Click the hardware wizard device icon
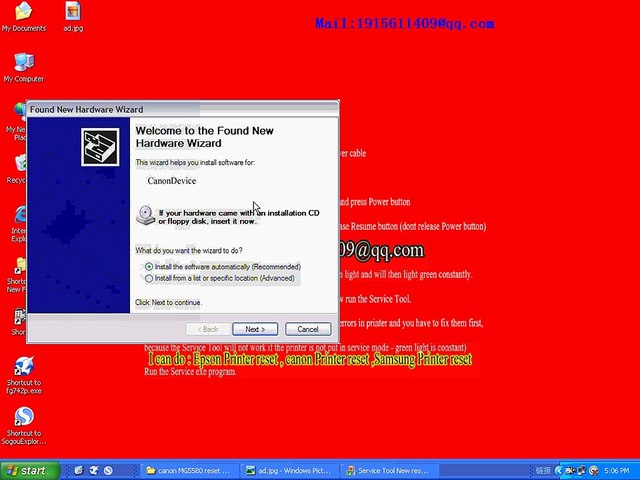Viewport: 640px width, 480px height. pyautogui.click(x=100, y=147)
